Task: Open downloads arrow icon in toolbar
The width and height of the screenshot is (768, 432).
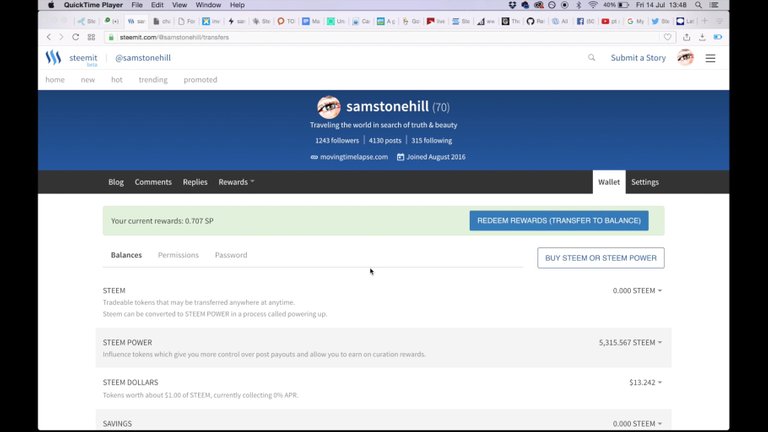Action: tap(702, 37)
